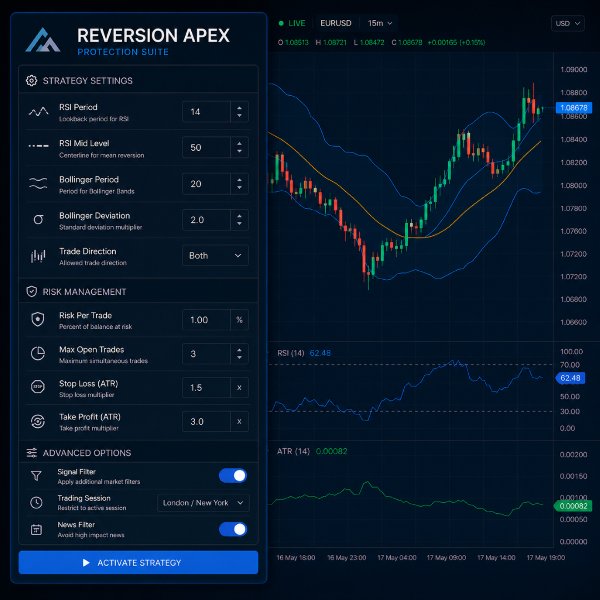
Task: Adjust the Max Open Trades stepper arrows
Action: (x=240, y=354)
